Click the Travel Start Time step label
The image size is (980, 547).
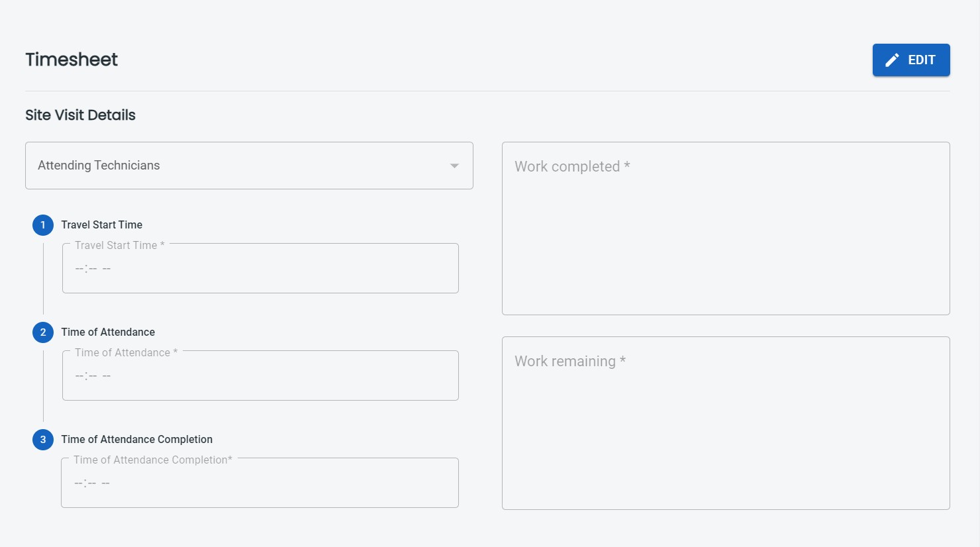point(102,225)
